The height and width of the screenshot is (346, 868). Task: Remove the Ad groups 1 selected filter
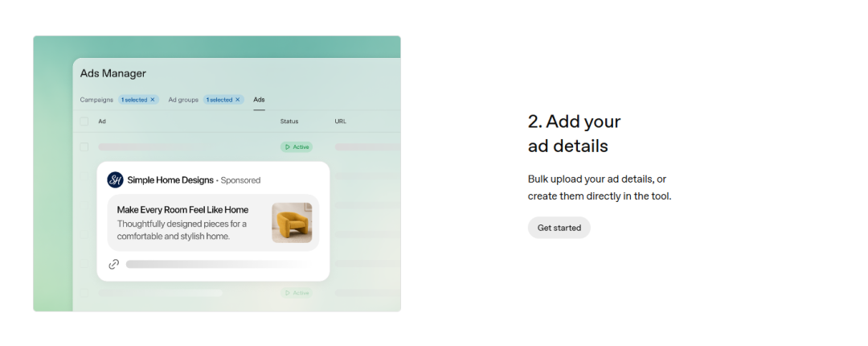pos(237,100)
